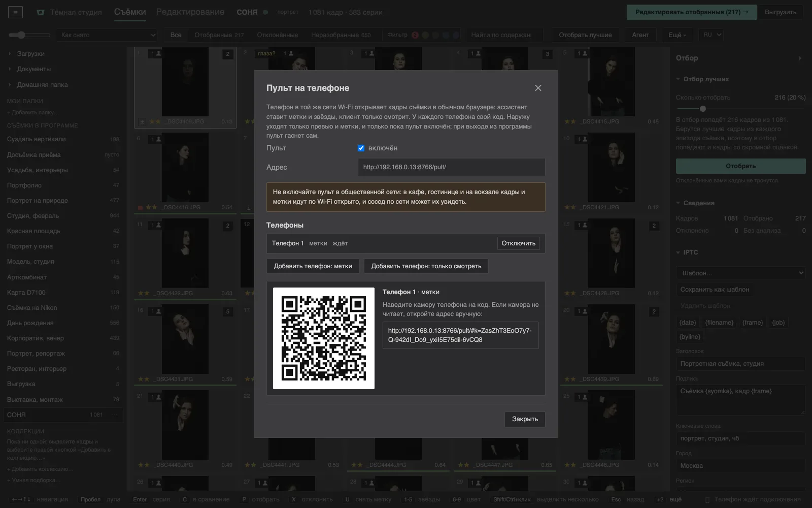Image resolution: width=812 pixels, height=508 pixels.
Task: Open the series badge 2 on _DSC4409.JPG
Action: [x=227, y=54]
